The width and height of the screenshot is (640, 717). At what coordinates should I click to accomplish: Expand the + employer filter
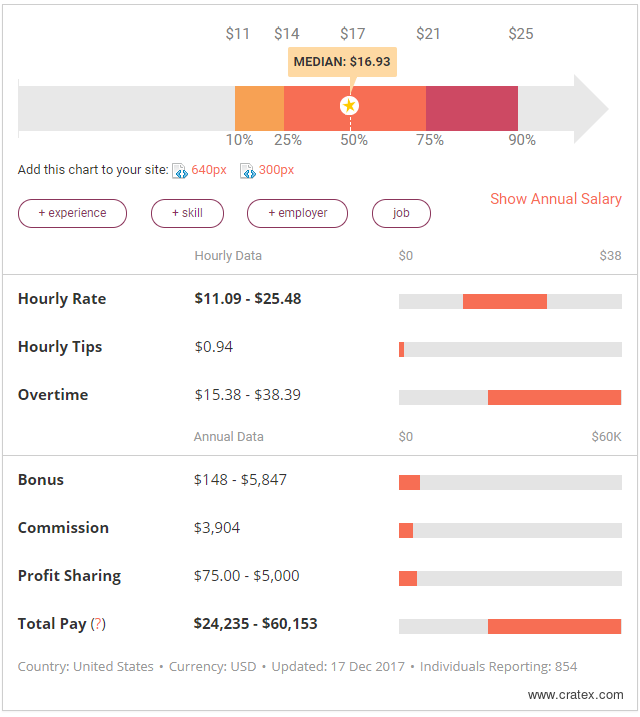coord(297,213)
